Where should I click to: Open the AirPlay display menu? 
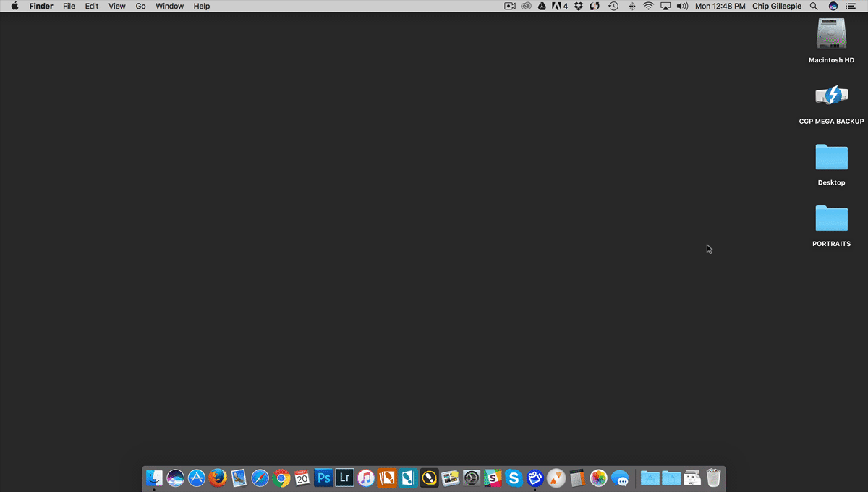tap(665, 6)
